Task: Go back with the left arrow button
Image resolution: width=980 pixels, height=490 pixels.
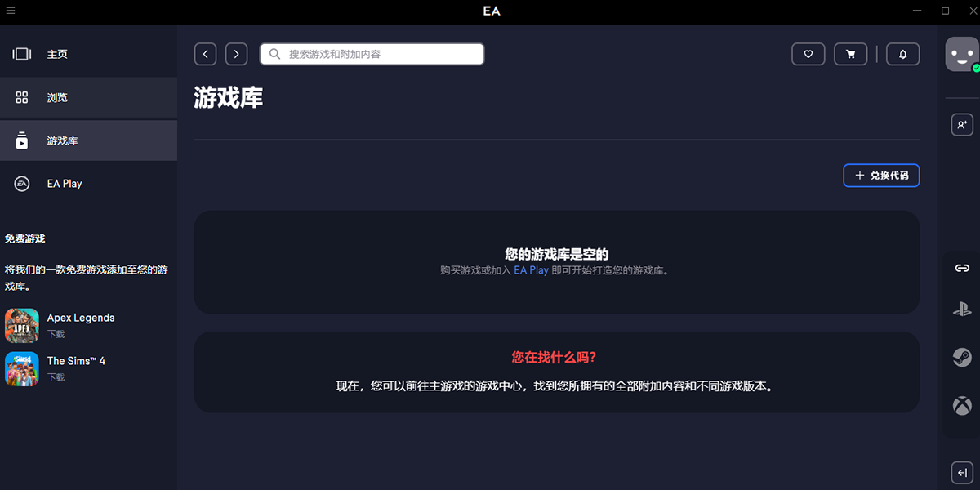Action: (x=206, y=54)
